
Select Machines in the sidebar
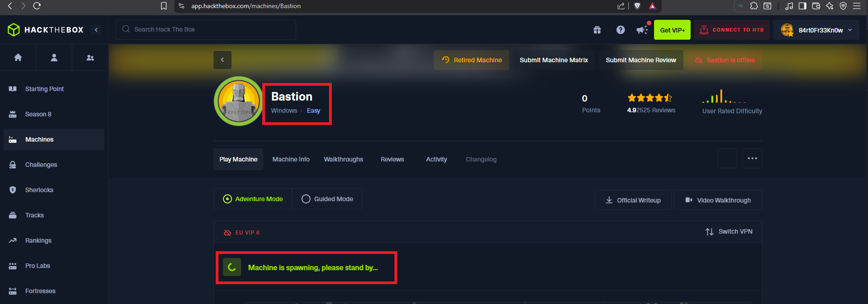pos(54,139)
